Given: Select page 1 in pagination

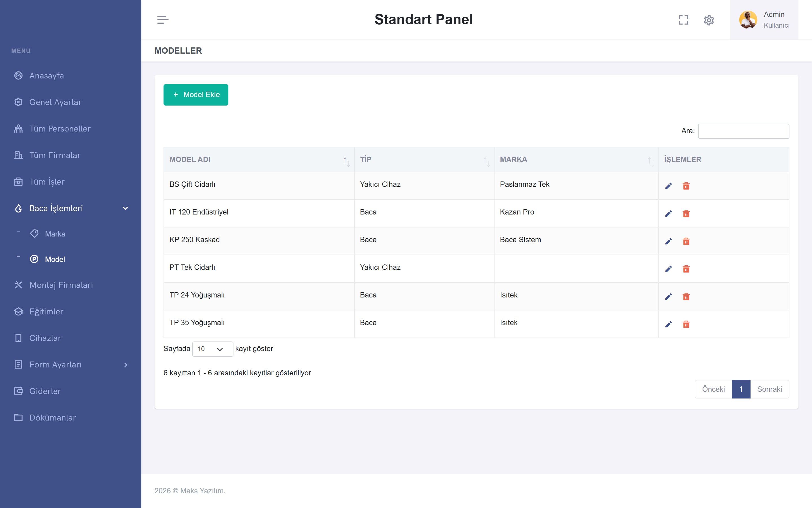Looking at the screenshot, I should click(741, 389).
